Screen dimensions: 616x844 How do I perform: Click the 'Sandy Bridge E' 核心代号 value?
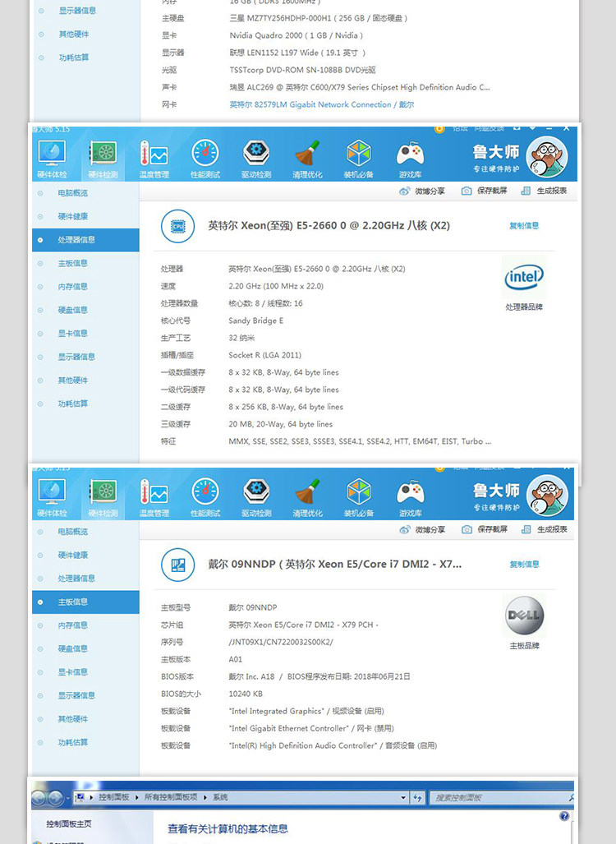[x=255, y=321]
